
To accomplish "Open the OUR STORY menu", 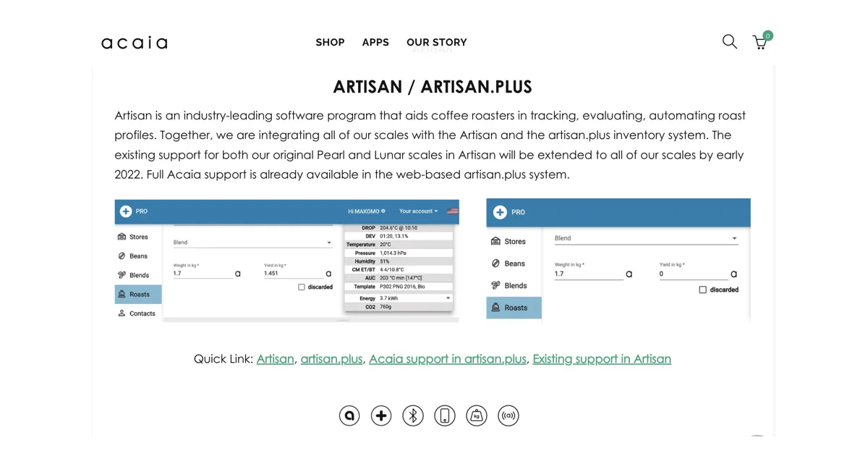I will (x=436, y=43).
